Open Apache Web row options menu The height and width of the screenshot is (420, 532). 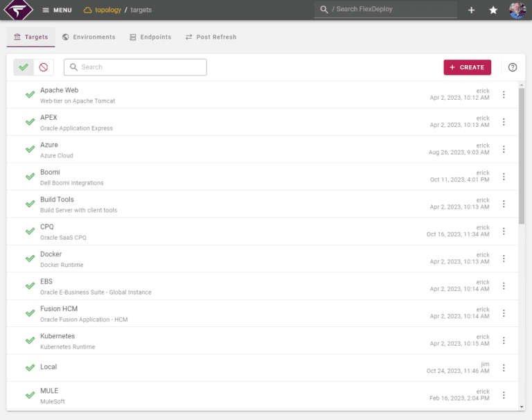(x=504, y=95)
